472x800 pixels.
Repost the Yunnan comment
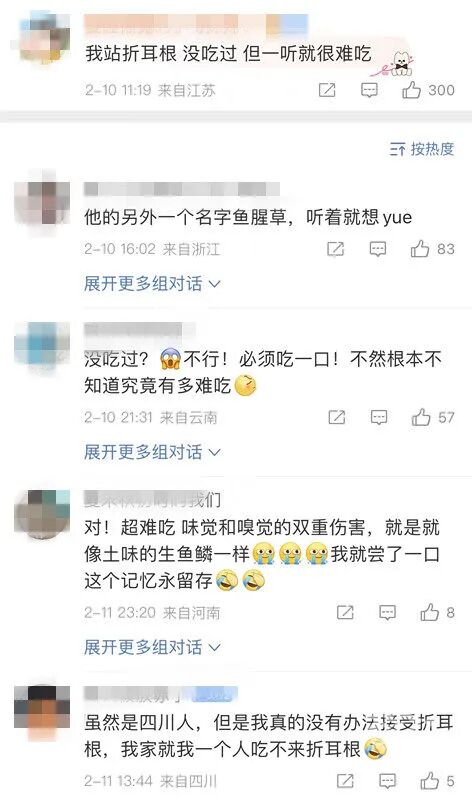pyautogui.click(x=337, y=417)
